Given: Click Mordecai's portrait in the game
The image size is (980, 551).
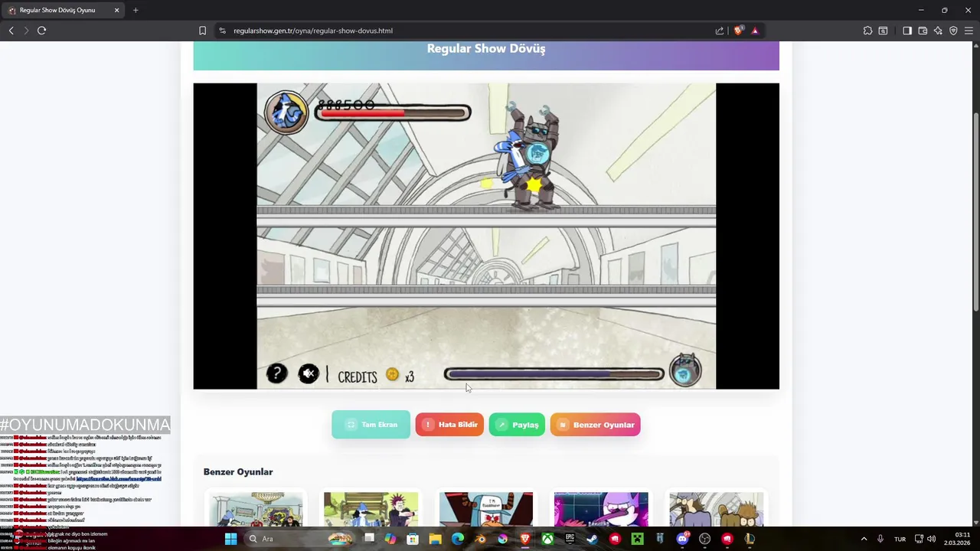Looking at the screenshot, I should click(286, 113).
